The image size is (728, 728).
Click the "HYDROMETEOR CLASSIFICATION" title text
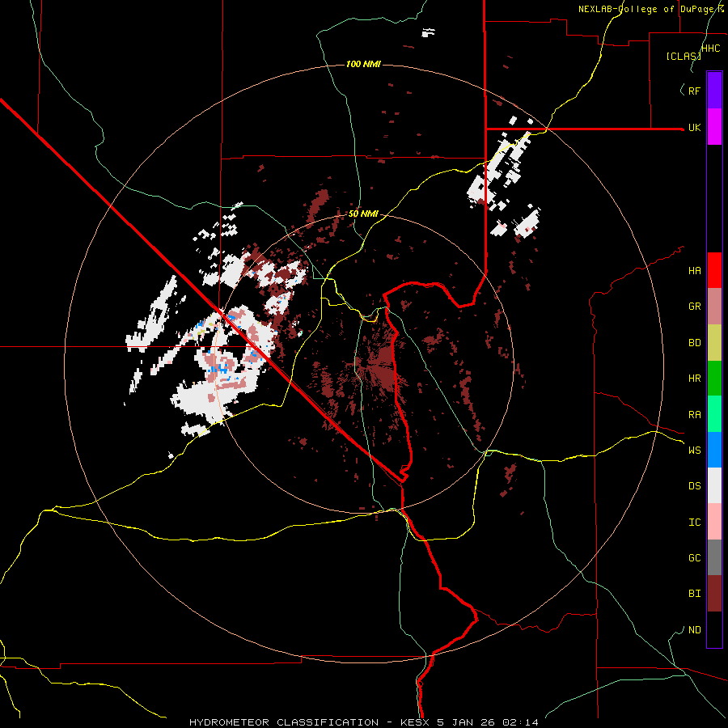284,722
